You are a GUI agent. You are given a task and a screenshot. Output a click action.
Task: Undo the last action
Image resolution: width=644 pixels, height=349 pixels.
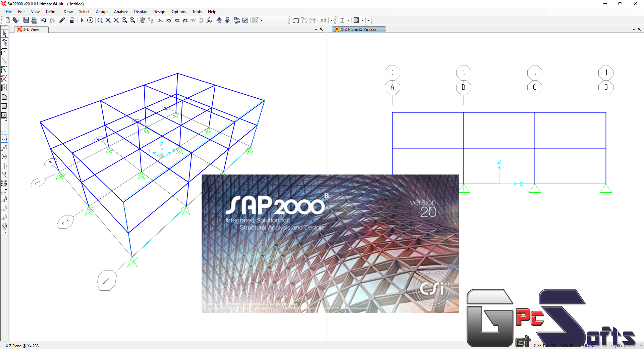coord(44,20)
